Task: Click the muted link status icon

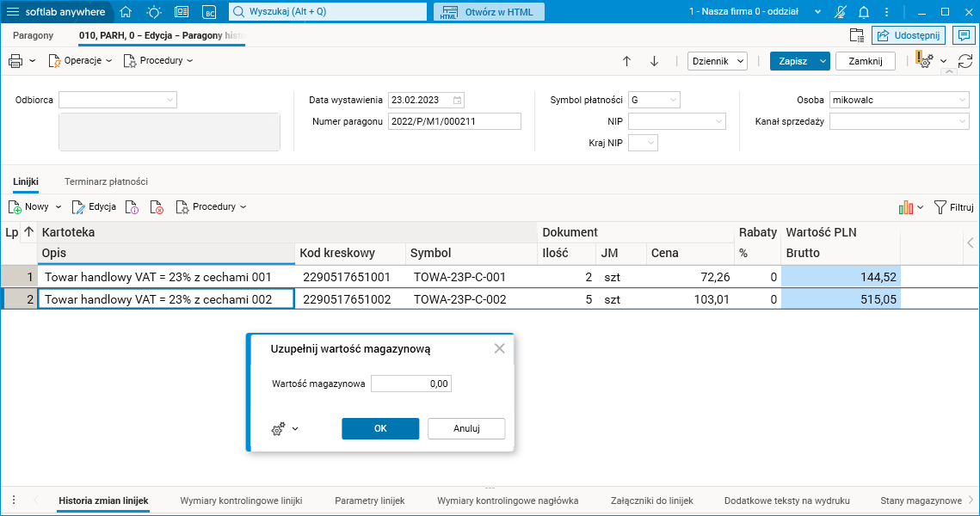Action: 841,12
